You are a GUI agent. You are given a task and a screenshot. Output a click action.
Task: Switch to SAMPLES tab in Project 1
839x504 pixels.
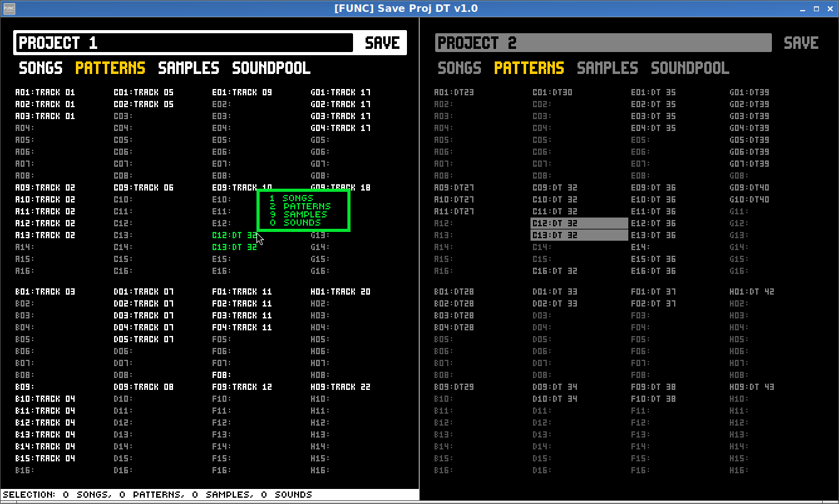(188, 68)
